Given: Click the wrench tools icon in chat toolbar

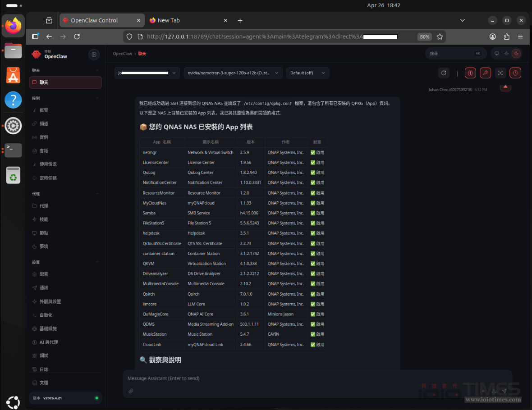Looking at the screenshot, I should pyautogui.click(x=485, y=73).
